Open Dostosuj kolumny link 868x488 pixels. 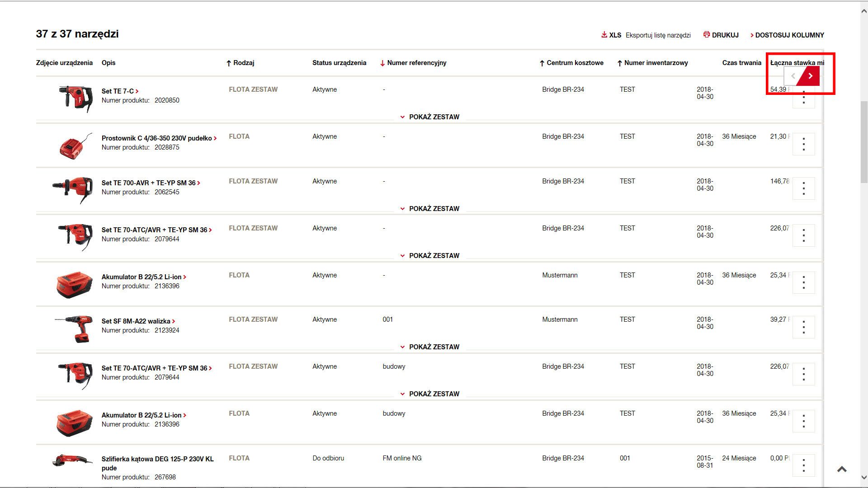tap(789, 35)
